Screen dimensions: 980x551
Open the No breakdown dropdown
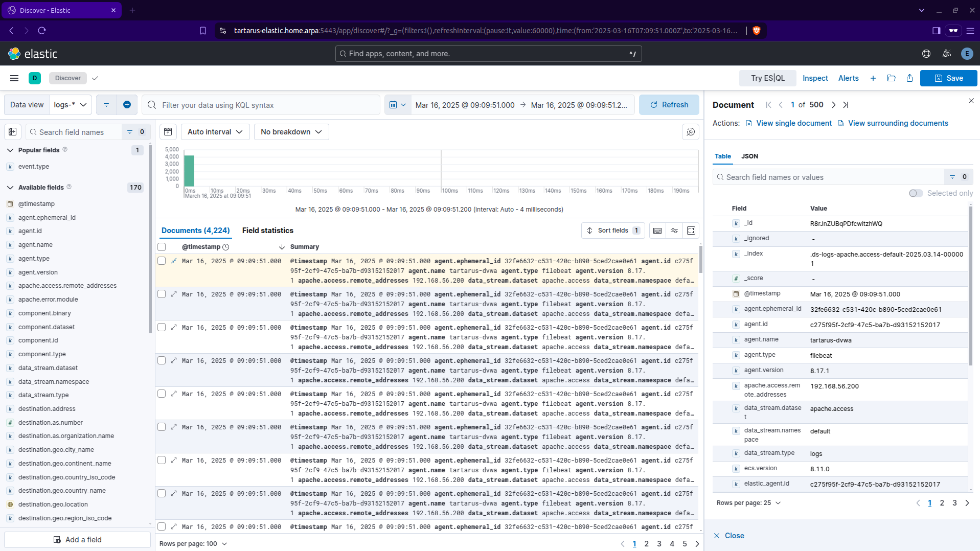[291, 132]
